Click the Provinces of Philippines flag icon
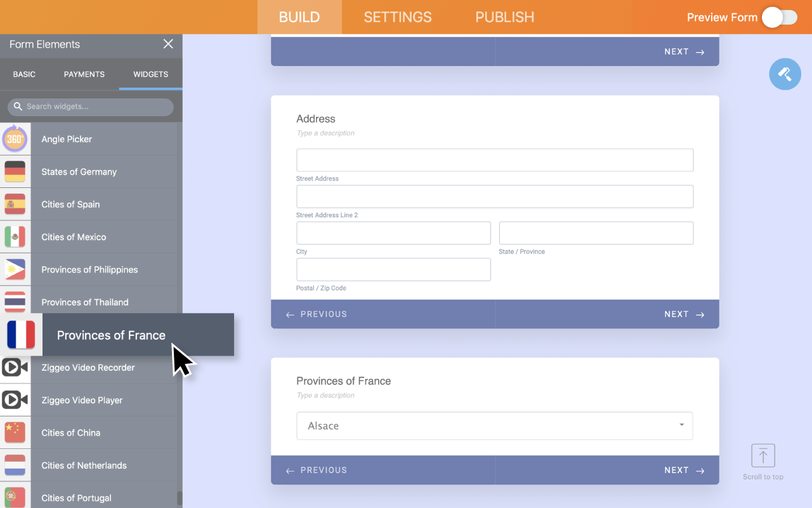Screen dimensions: 812x508 click(x=15, y=270)
